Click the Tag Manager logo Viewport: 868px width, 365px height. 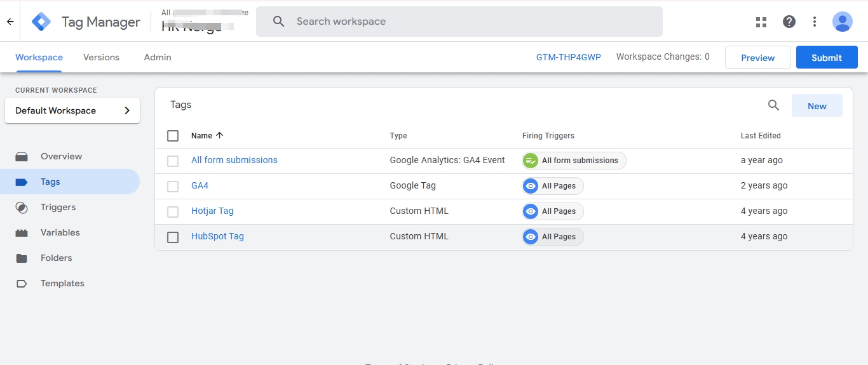click(41, 22)
